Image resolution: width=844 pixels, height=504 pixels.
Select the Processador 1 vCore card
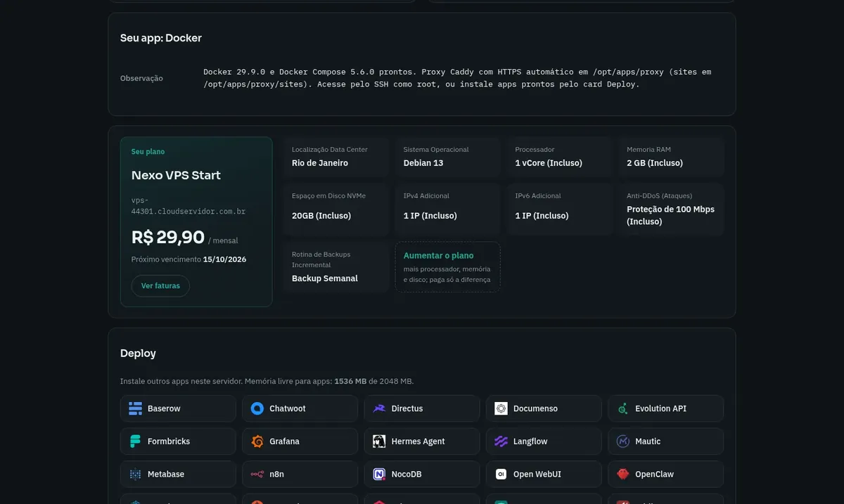[x=559, y=157]
